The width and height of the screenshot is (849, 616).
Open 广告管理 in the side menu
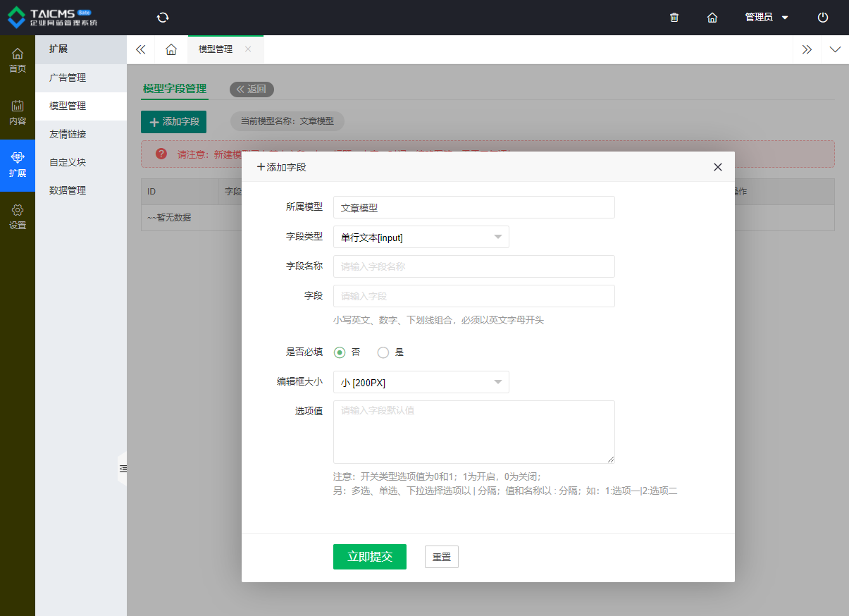coord(68,78)
